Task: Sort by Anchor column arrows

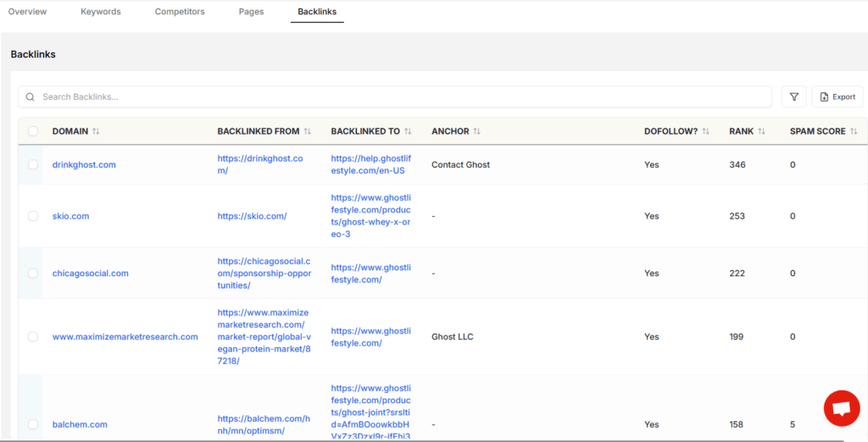Action: pyautogui.click(x=476, y=131)
